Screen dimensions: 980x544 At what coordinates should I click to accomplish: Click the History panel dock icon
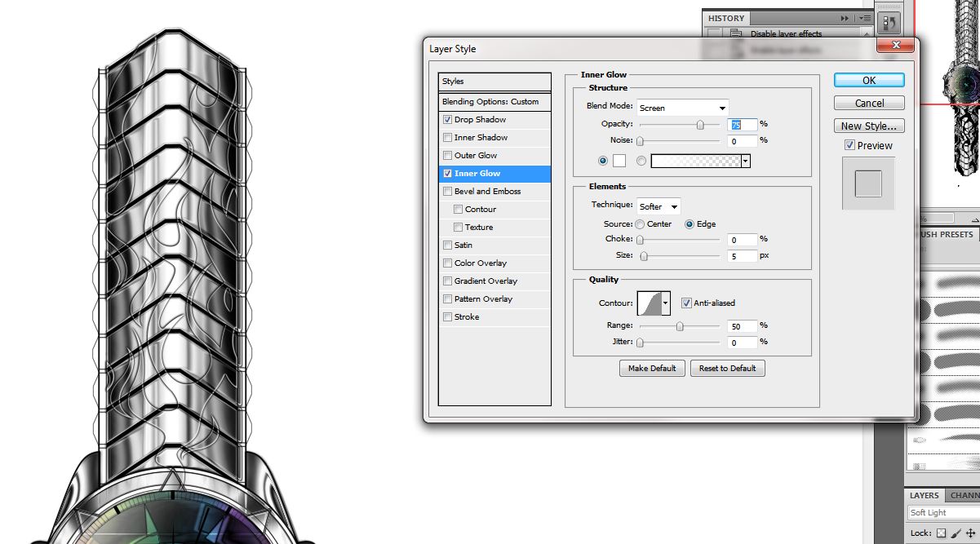pos(889,24)
